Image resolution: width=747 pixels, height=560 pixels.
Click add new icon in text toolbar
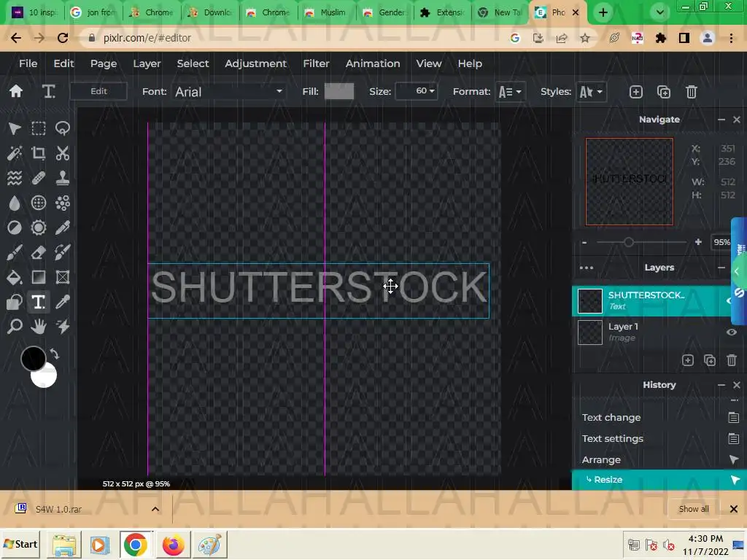(x=636, y=92)
